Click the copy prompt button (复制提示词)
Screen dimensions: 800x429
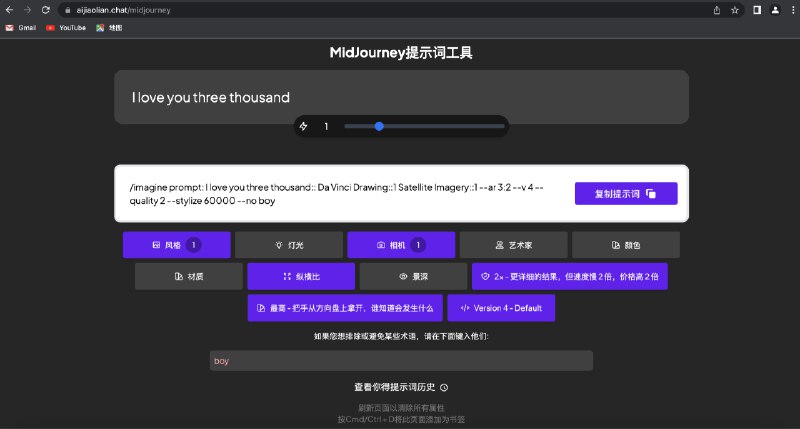click(x=626, y=193)
